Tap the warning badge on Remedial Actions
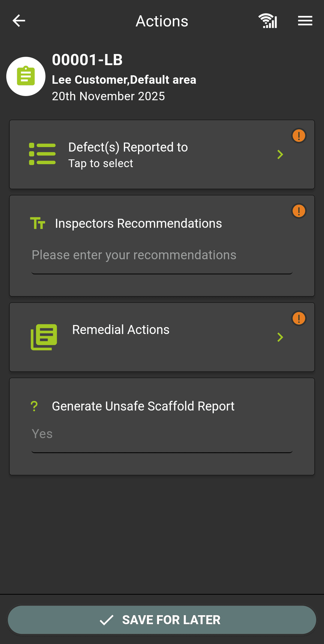Viewport: 324px width, 644px height. tap(299, 318)
